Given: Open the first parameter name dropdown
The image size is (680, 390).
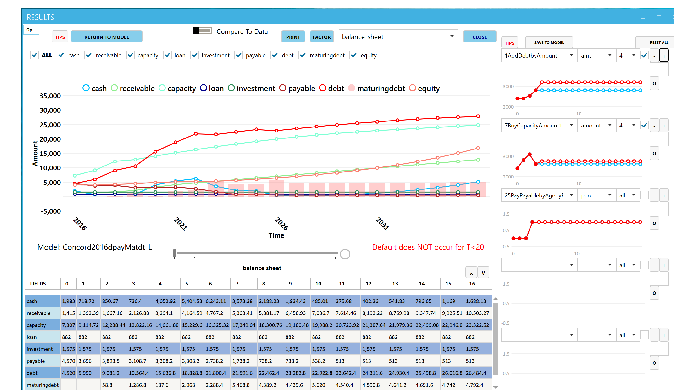Looking at the screenshot, I should coord(539,56).
